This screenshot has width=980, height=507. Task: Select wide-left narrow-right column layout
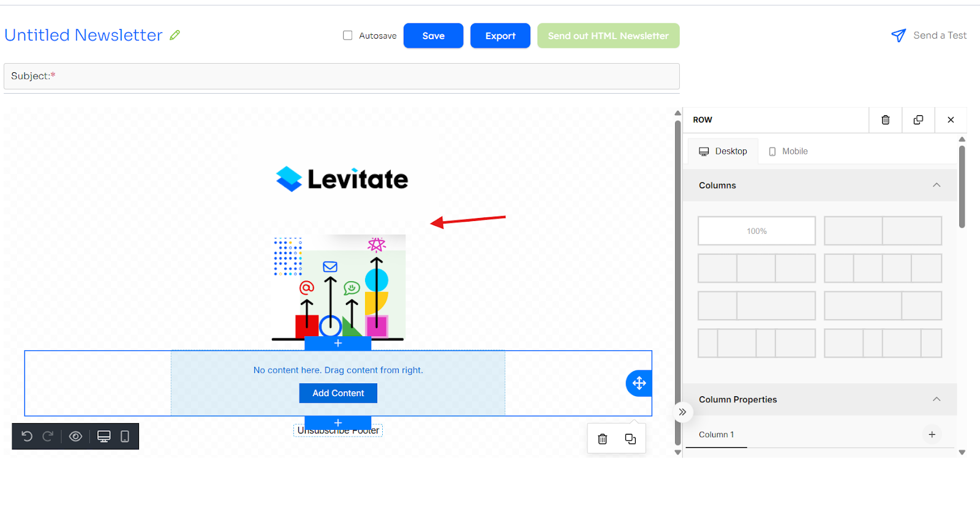(883, 306)
